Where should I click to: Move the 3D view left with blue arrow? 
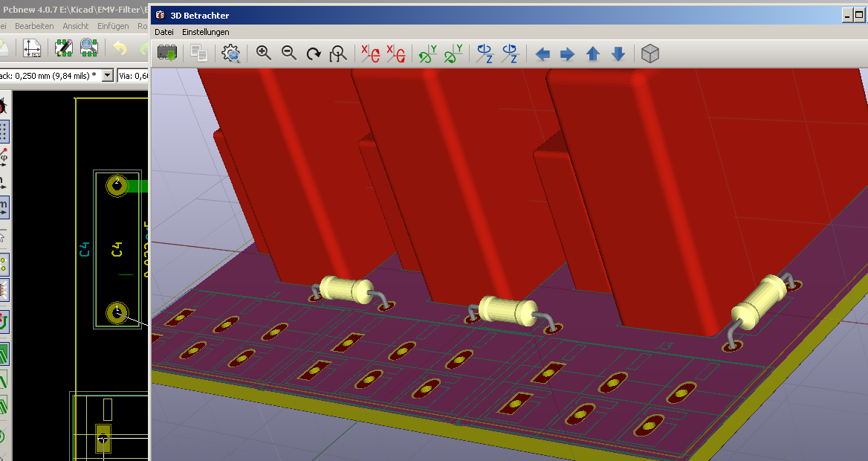542,54
